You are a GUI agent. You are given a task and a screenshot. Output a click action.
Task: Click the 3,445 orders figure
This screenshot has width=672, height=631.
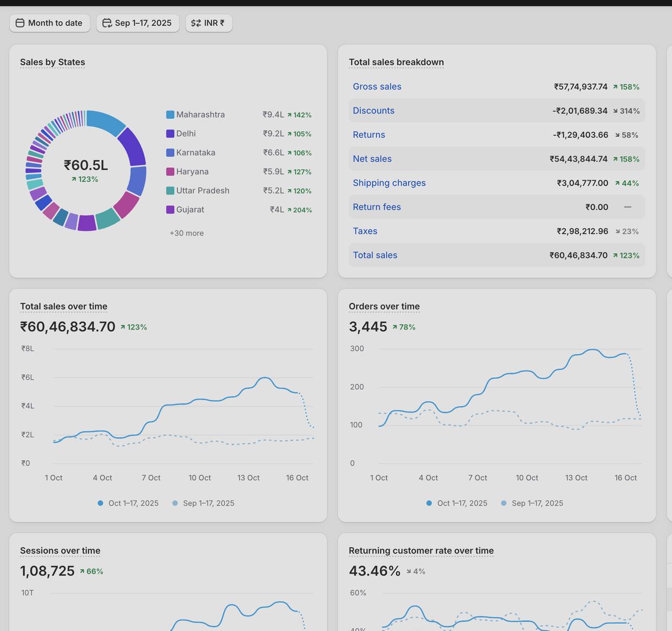368,327
